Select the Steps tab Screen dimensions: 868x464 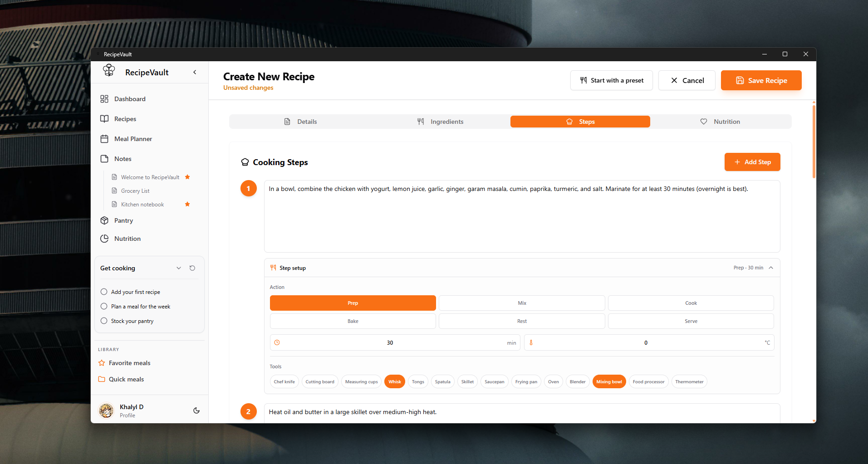pos(580,122)
